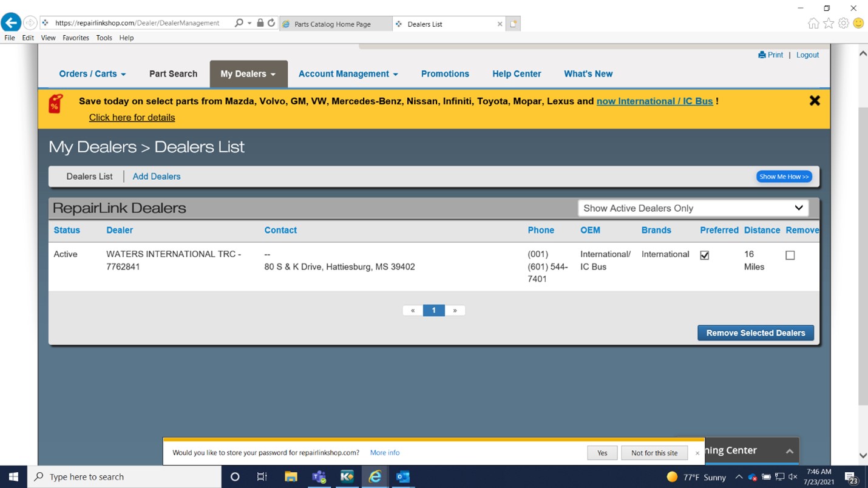Click the Cortana circle icon on taskbar
Viewport: 868px width, 488px height.
pyautogui.click(x=235, y=476)
